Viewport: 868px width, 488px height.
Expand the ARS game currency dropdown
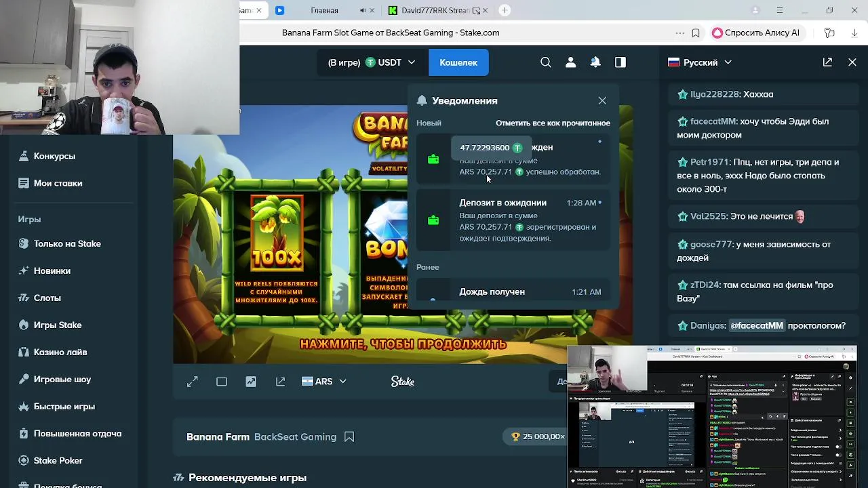324,382
